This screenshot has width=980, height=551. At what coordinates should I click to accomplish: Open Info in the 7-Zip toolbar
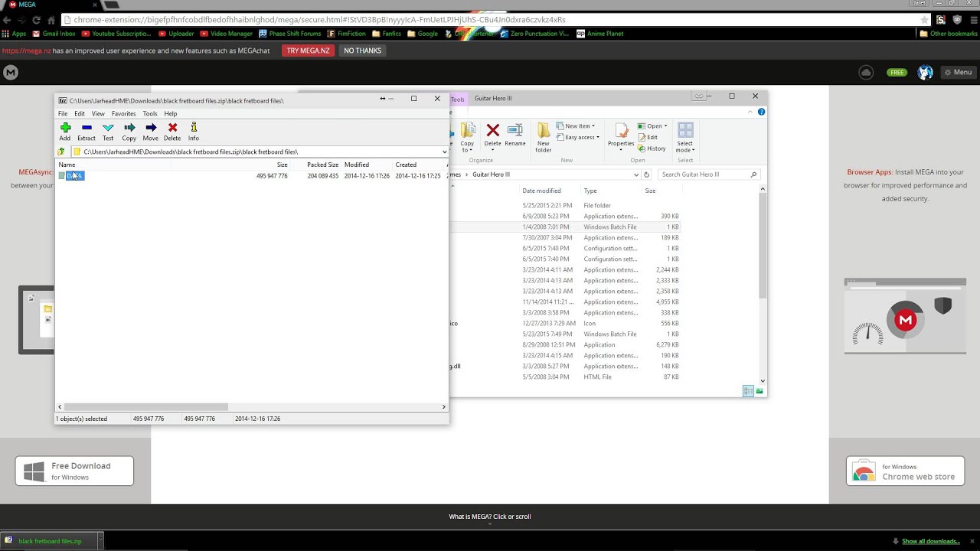pos(194,132)
